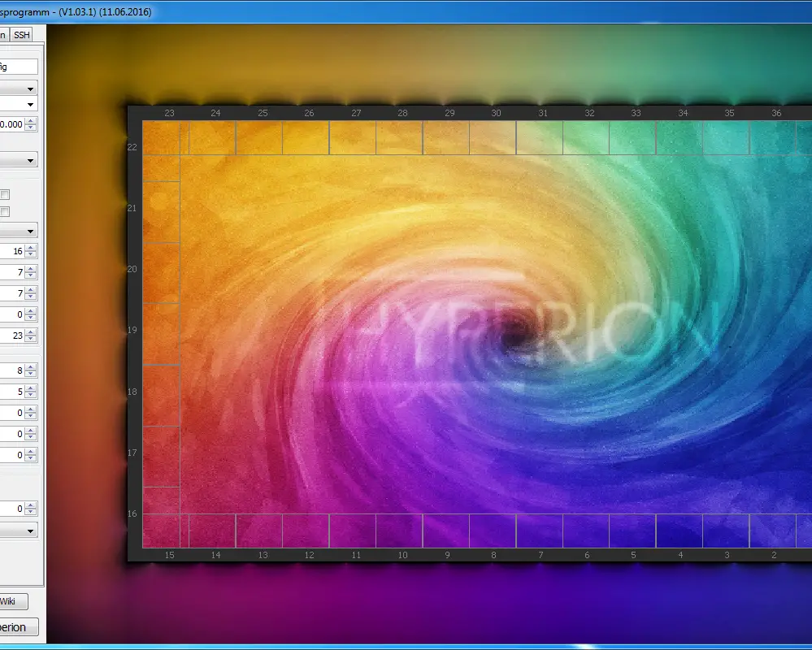Open the dropdown just above the 0.000 spinner
Viewport: 812px width, 650px height.
click(19, 105)
